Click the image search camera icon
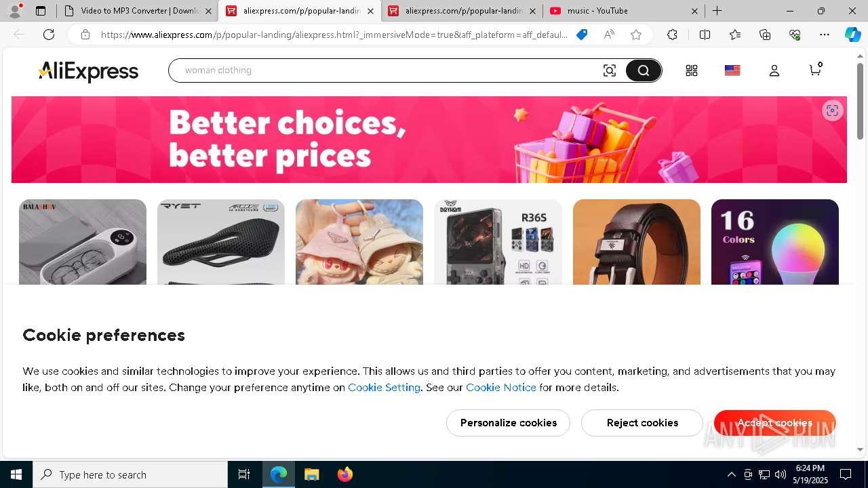Image resolution: width=868 pixels, height=488 pixels. click(609, 70)
